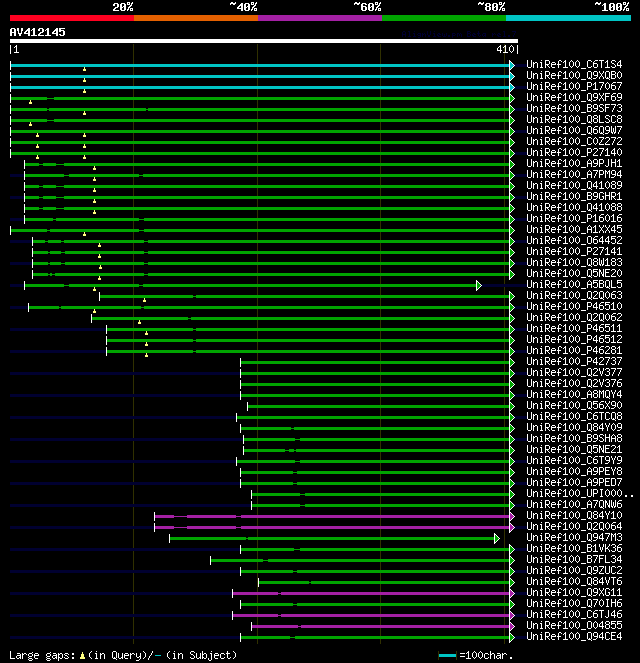The image size is (640, 663).
Task: Click the yellow gap marker in the legend
Action: [x=82, y=656]
